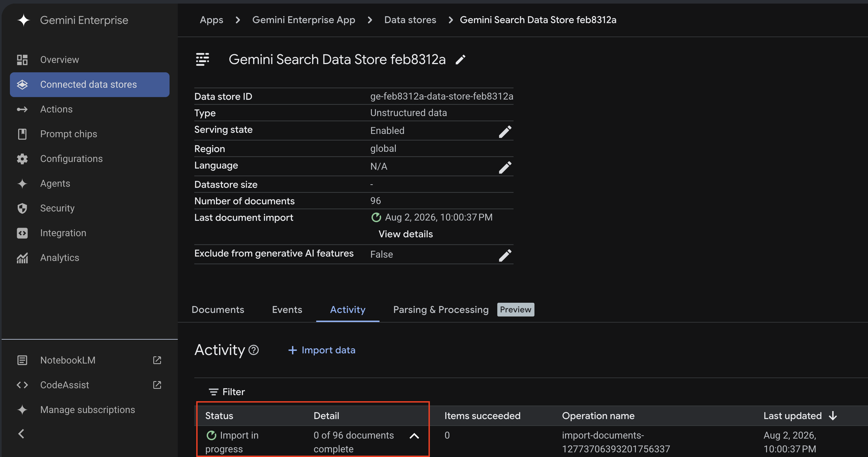Collapse the import detail row chevron
The image size is (868, 457).
pyautogui.click(x=414, y=436)
